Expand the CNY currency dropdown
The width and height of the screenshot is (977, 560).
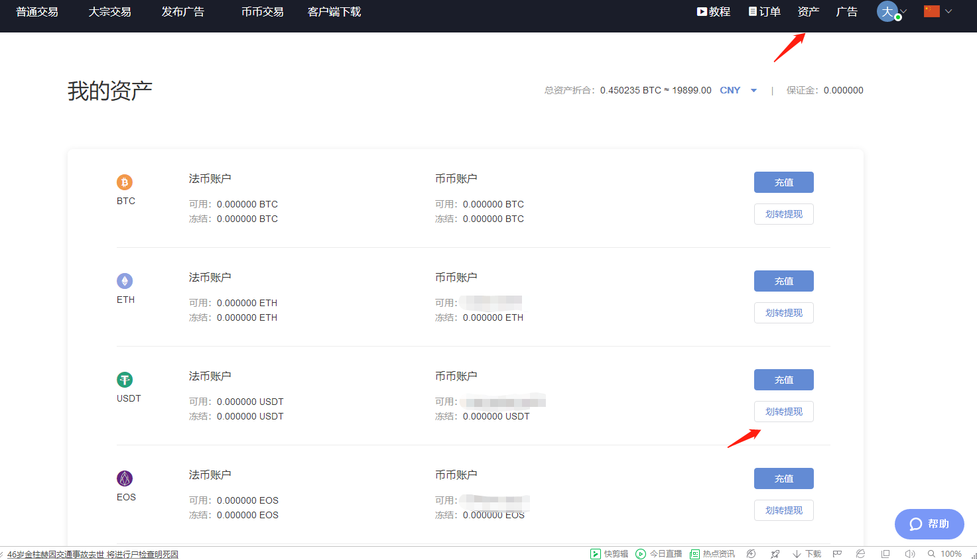[753, 91]
